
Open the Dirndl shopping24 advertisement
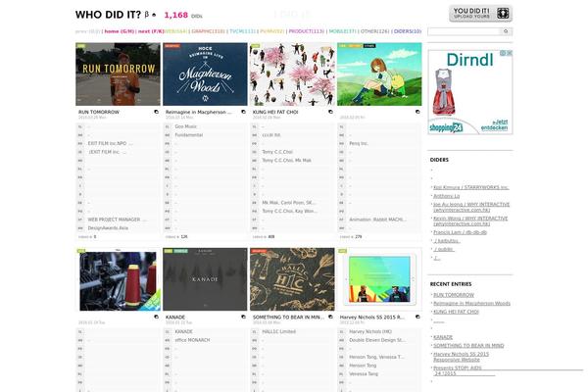(x=470, y=92)
